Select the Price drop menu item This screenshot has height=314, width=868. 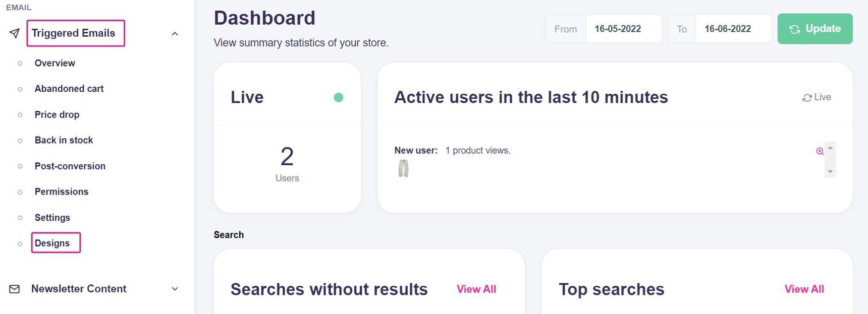[57, 114]
